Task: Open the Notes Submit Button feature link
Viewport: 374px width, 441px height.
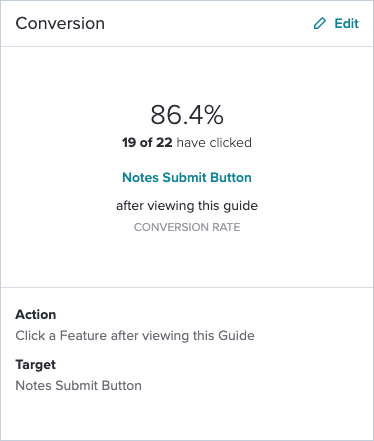Action: pos(187,177)
